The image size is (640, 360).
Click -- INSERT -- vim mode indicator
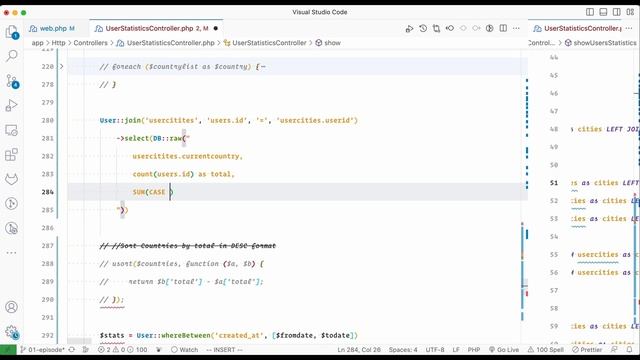(224, 350)
